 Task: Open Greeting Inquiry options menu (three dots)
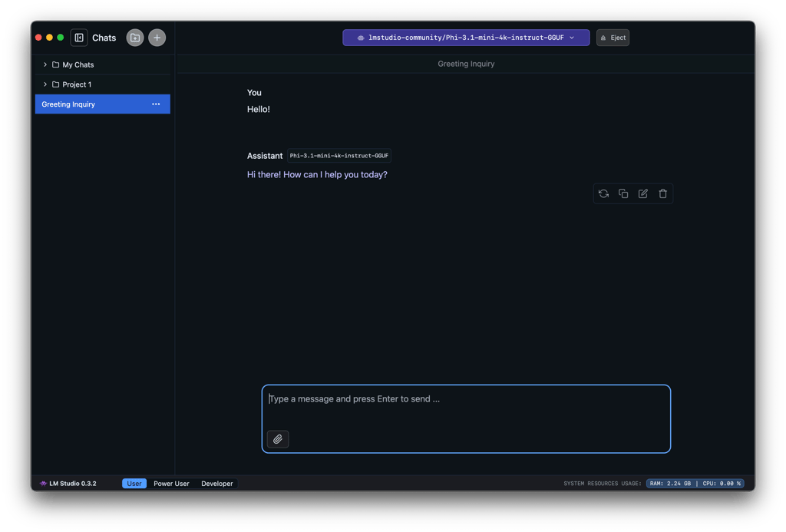point(156,104)
